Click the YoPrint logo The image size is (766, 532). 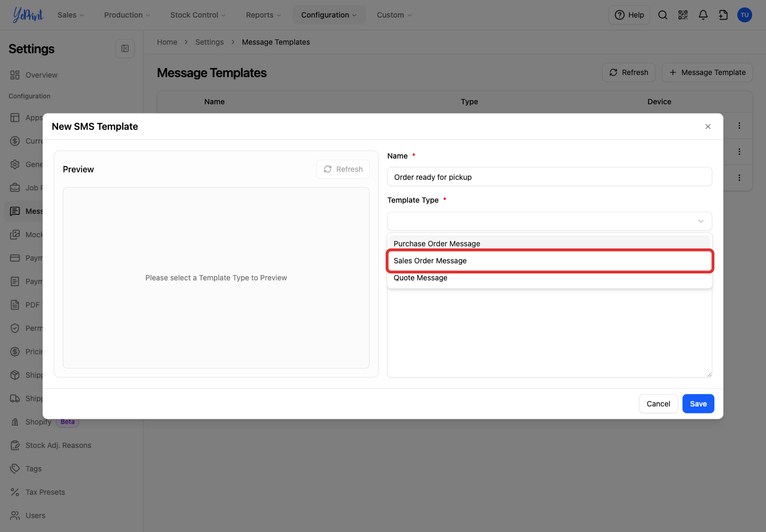[28, 15]
